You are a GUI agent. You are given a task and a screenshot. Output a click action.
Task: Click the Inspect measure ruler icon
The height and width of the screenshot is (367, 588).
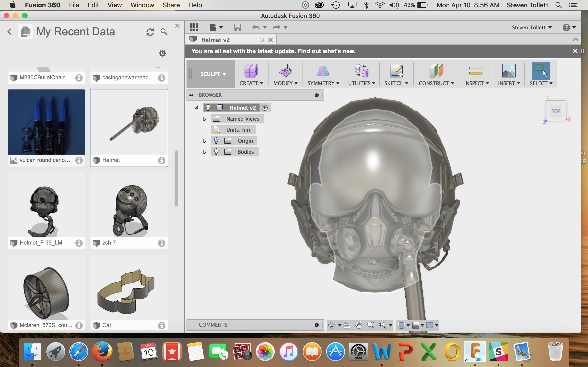click(475, 71)
